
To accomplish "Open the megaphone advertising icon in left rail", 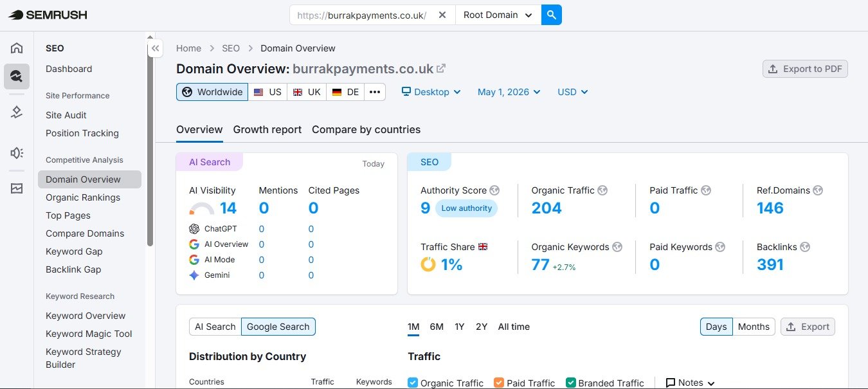I will tap(17, 153).
